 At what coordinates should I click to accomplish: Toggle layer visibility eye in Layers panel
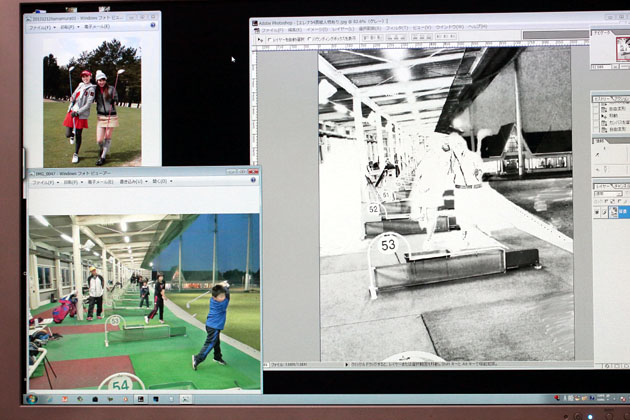point(597,212)
